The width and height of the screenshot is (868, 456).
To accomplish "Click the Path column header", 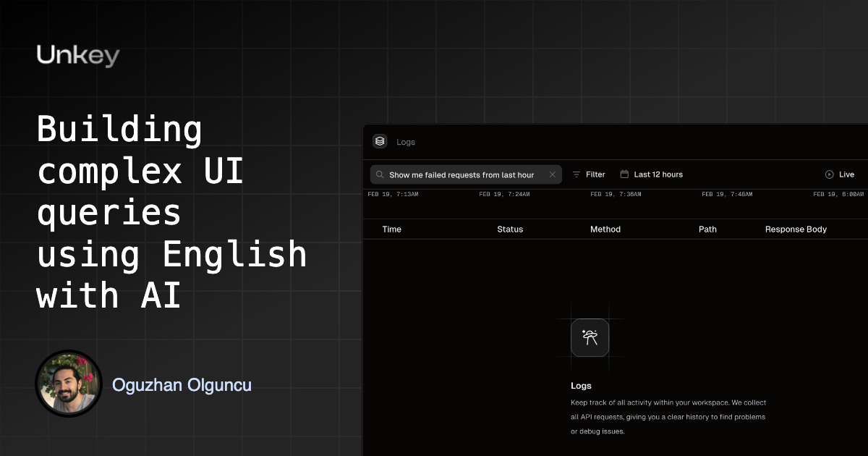I will pyautogui.click(x=707, y=229).
